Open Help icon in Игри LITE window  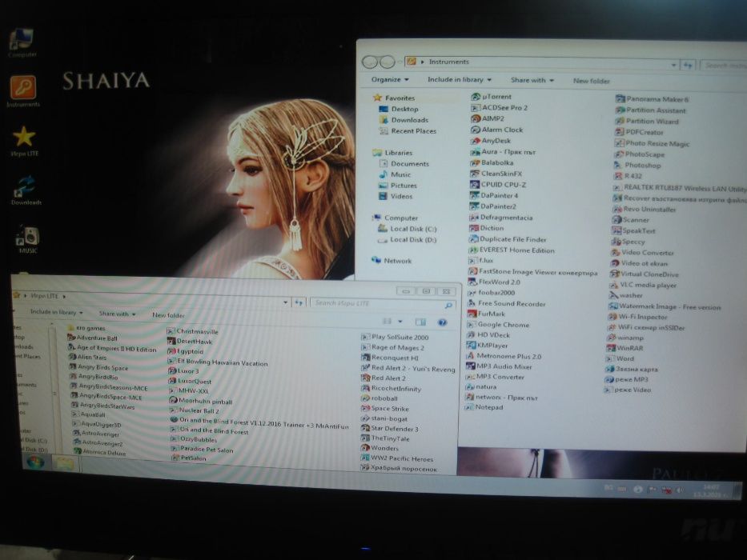442,322
